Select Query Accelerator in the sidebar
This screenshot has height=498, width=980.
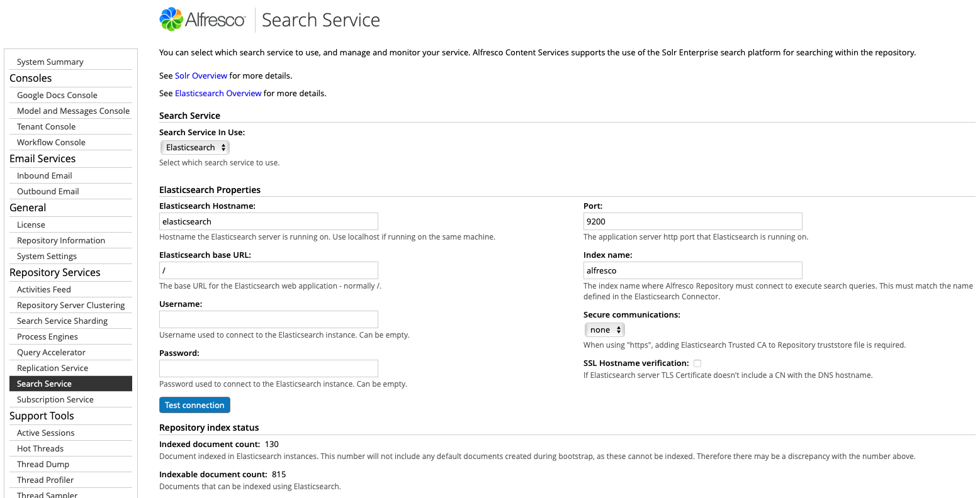tap(51, 352)
